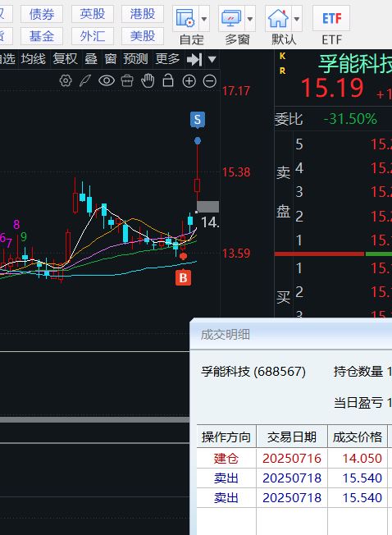Viewport: 392px width, 535px height.
Task: Select the drawing pen tool icon
Action: [85, 81]
